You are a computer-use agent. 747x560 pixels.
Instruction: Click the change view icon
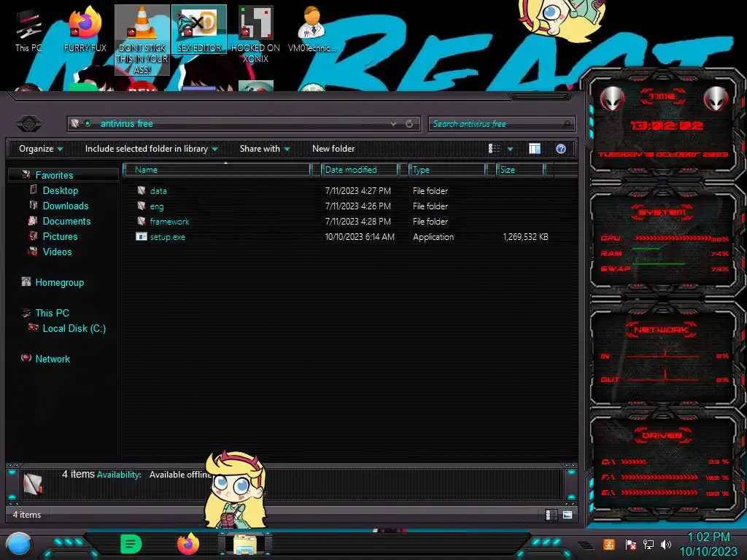(x=494, y=149)
